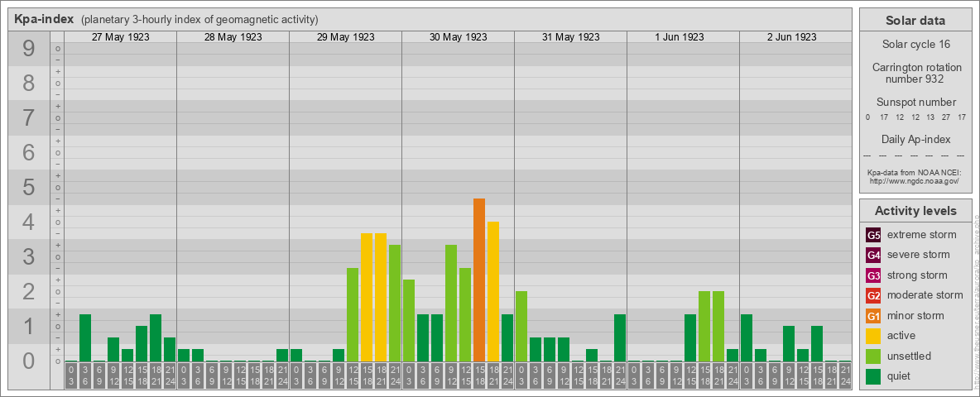Click the 29 May 21–24 light green bar
The image size is (980, 397).
click(395, 304)
